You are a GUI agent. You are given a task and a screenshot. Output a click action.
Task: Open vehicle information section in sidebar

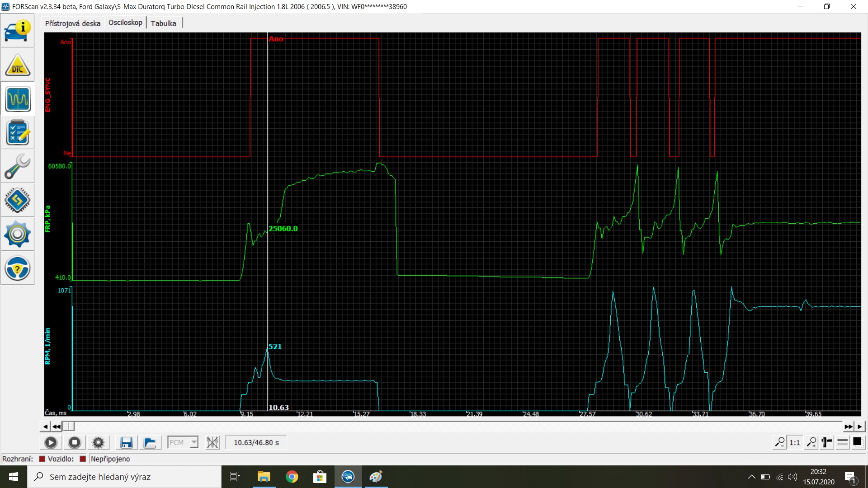coord(18,31)
